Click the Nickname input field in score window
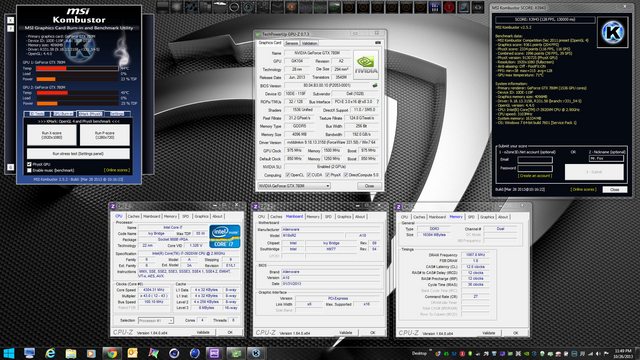The image size is (640, 360). tap(606, 158)
